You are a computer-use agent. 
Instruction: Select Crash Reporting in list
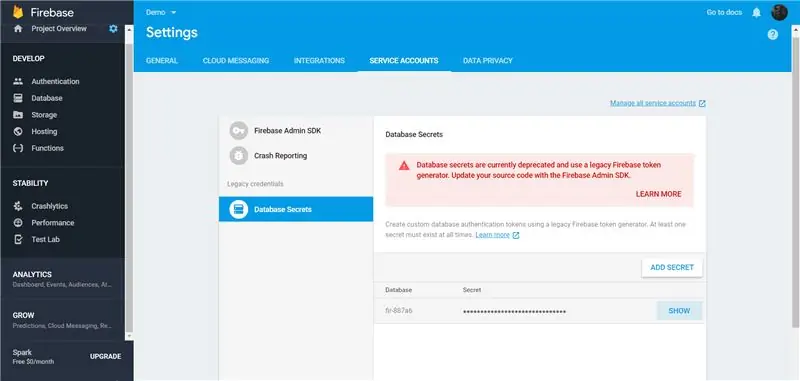[296, 156]
